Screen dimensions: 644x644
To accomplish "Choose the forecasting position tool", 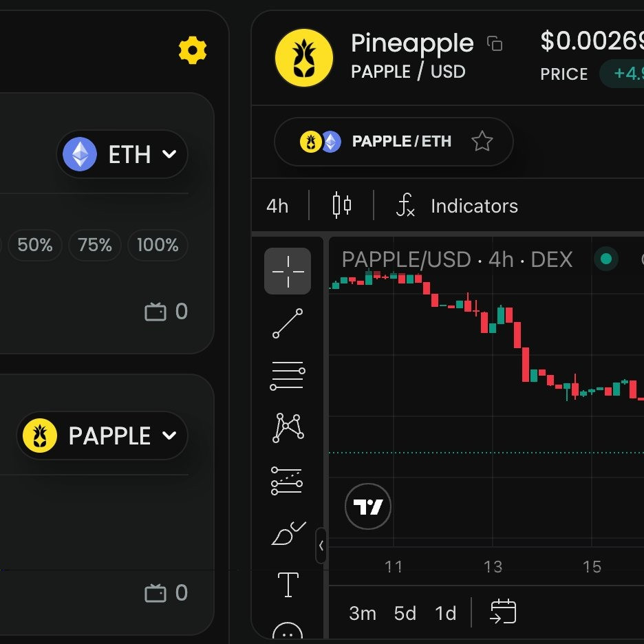I will [288, 480].
